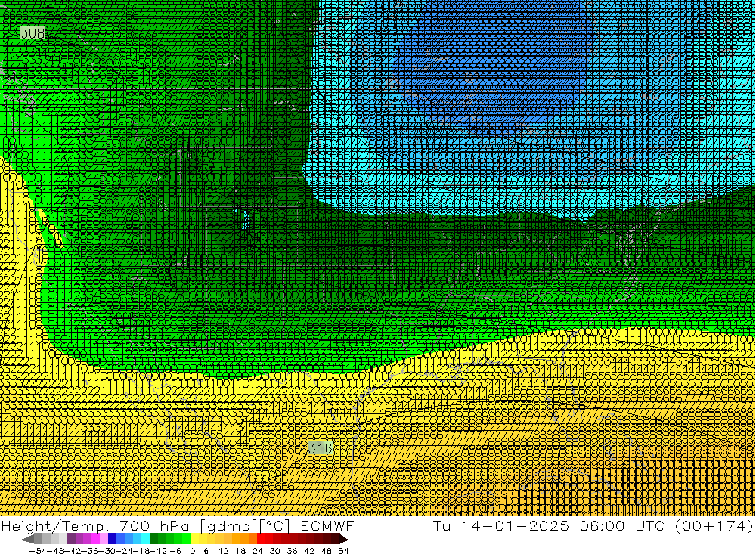
Task: Click the Tu 14-01-2025 06:00 UTC timestamp
Action: [x=549, y=525]
